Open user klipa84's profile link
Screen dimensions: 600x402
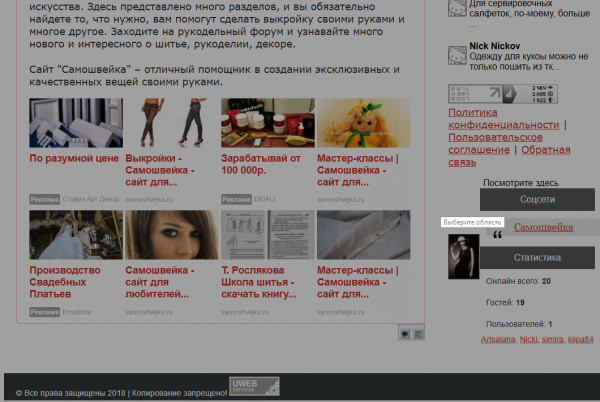click(580, 339)
